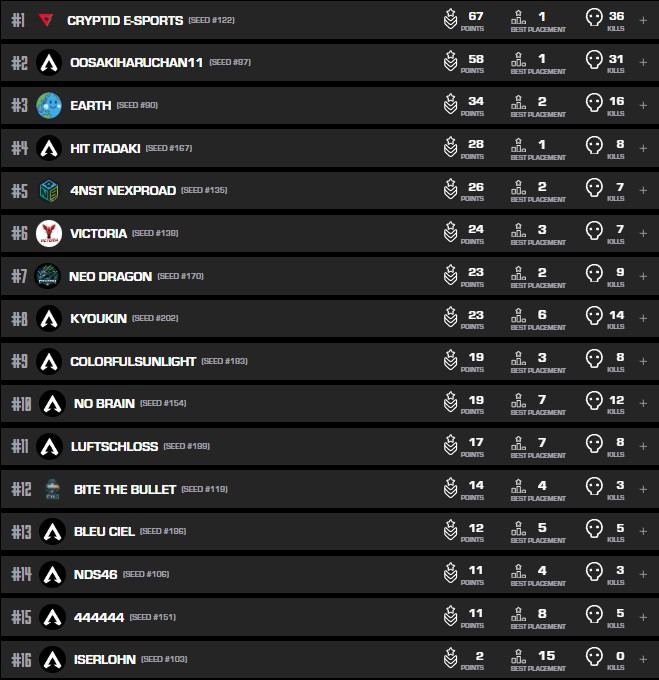Click the points medal icon for Kyoukin
The height and width of the screenshot is (680, 659).
point(451,318)
